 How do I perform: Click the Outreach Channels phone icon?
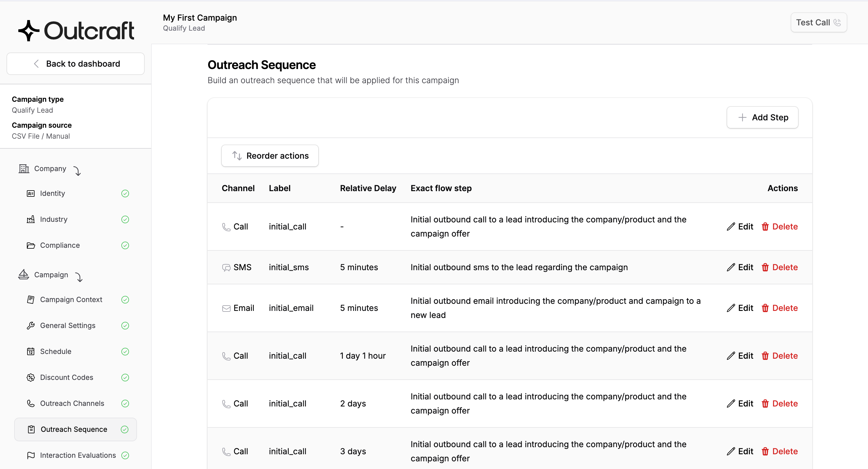click(31, 403)
